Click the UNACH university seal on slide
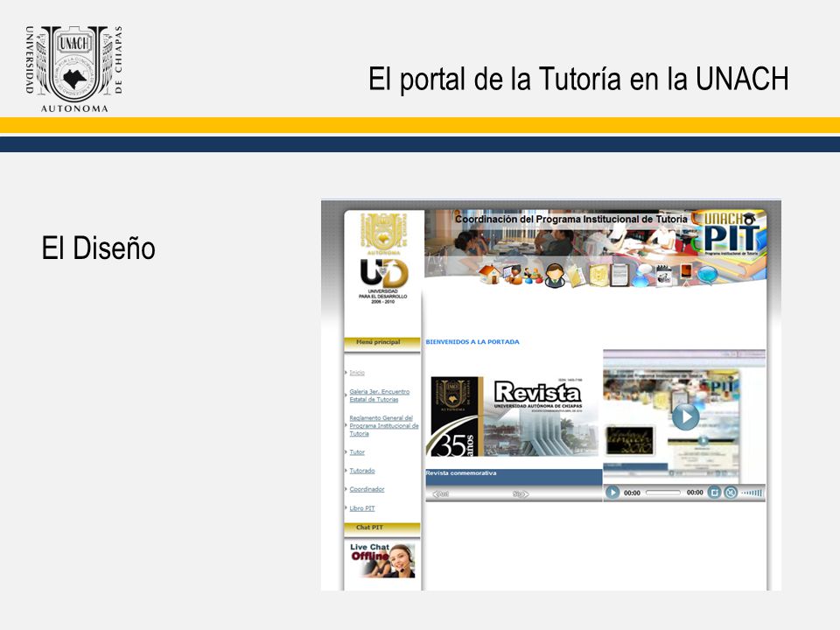Viewport: 840px width, 630px height. (x=74, y=68)
